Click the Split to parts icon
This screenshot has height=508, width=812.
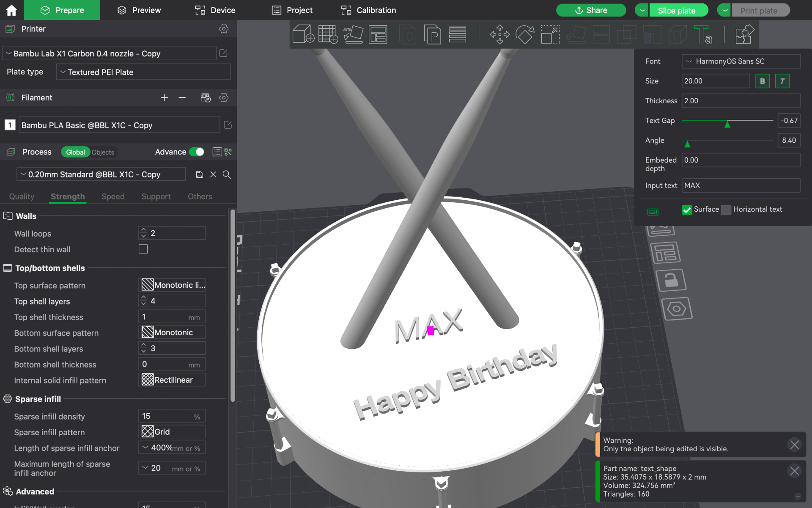coord(432,35)
